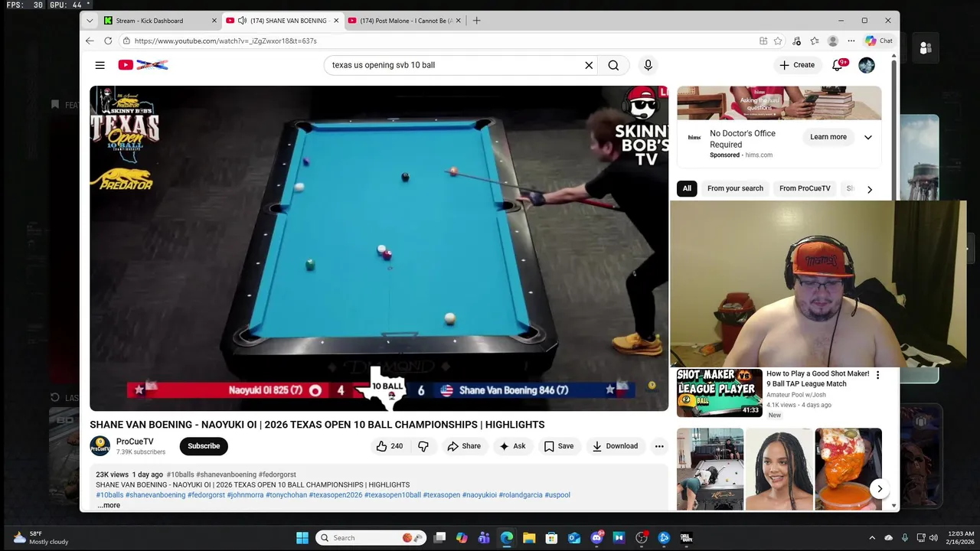This screenshot has width=980, height=551.
Task: Advance the Shorts shelf arrow
Action: [880, 488]
